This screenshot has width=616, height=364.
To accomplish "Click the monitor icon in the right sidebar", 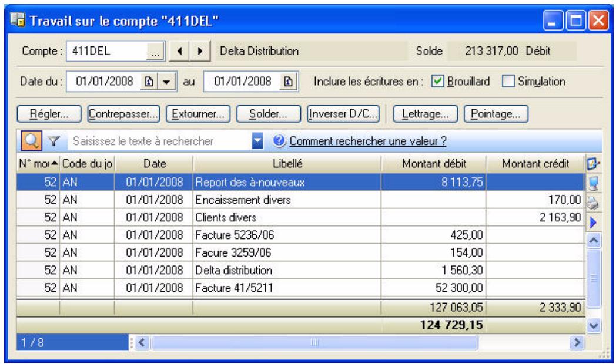I will pyautogui.click(x=593, y=183).
